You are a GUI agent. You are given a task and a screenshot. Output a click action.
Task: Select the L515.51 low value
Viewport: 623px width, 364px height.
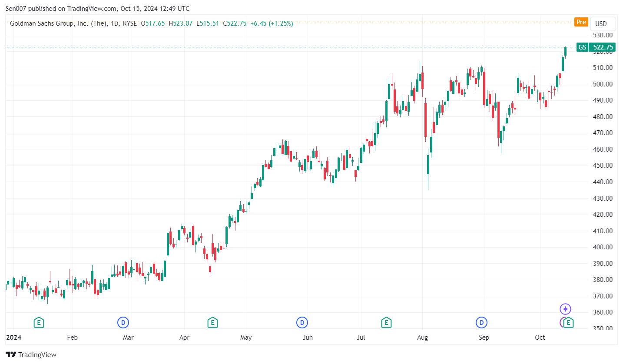[208, 23]
